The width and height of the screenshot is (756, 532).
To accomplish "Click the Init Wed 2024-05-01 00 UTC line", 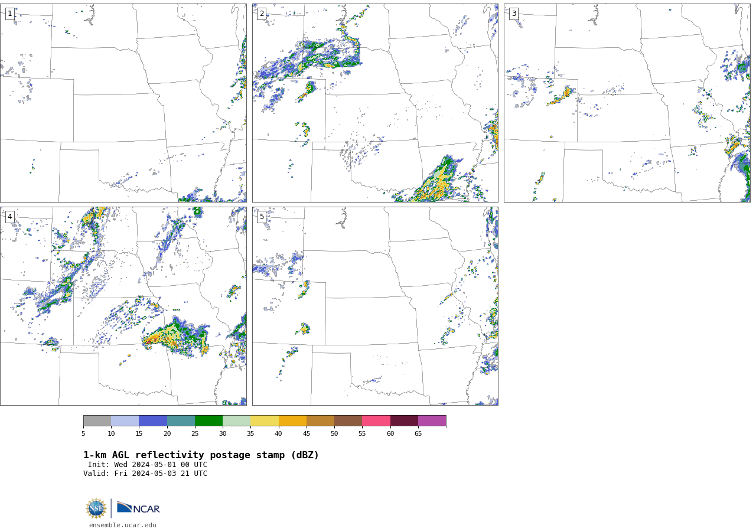I will click(x=148, y=465).
